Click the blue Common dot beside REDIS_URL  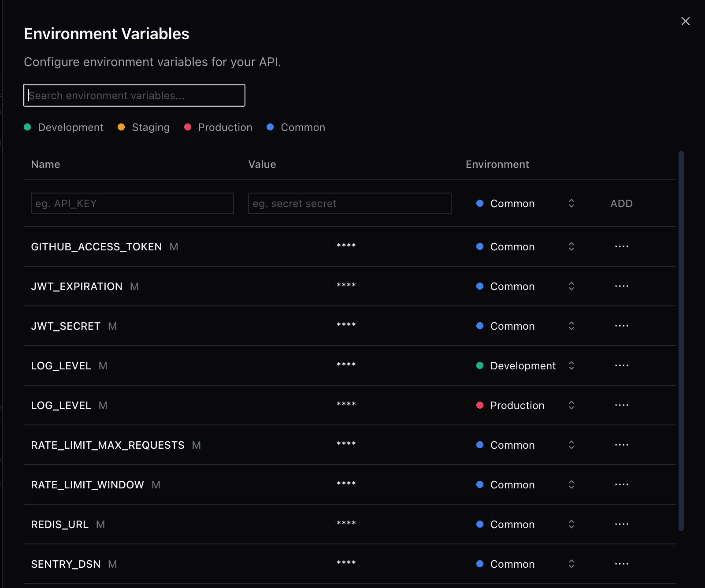[x=480, y=524]
